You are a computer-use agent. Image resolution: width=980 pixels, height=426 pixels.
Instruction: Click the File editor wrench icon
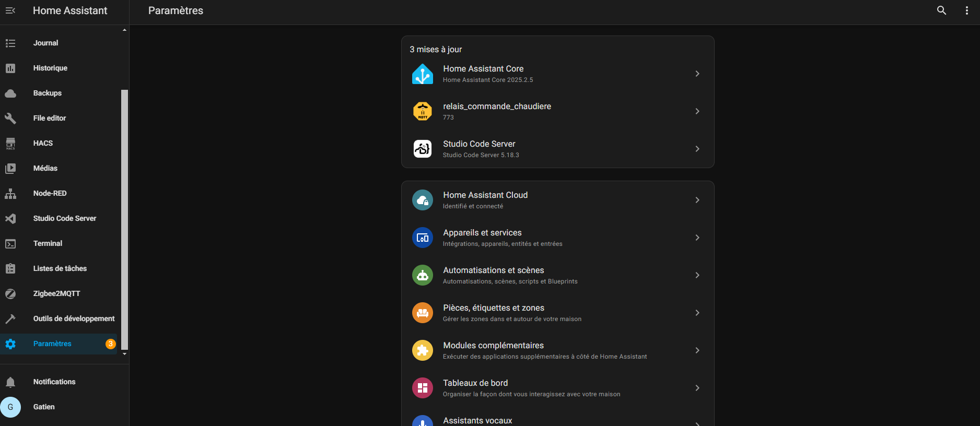click(x=10, y=119)
